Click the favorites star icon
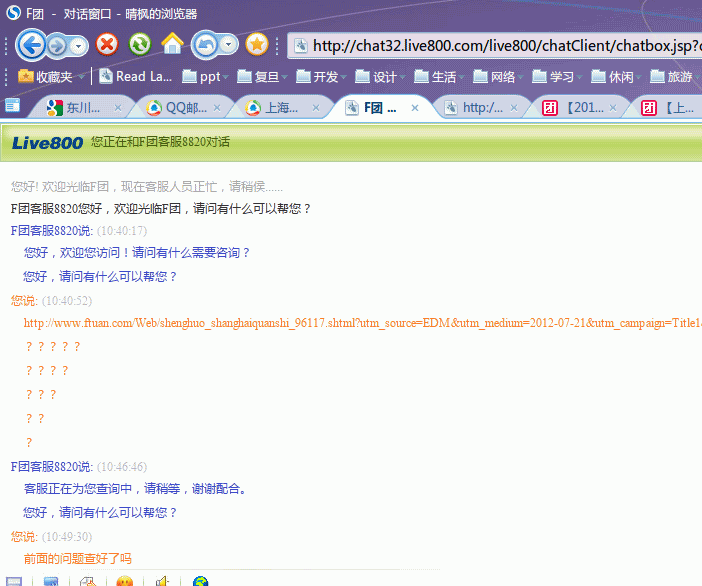The height and width of the screenshot is (586, 702). 257,45
